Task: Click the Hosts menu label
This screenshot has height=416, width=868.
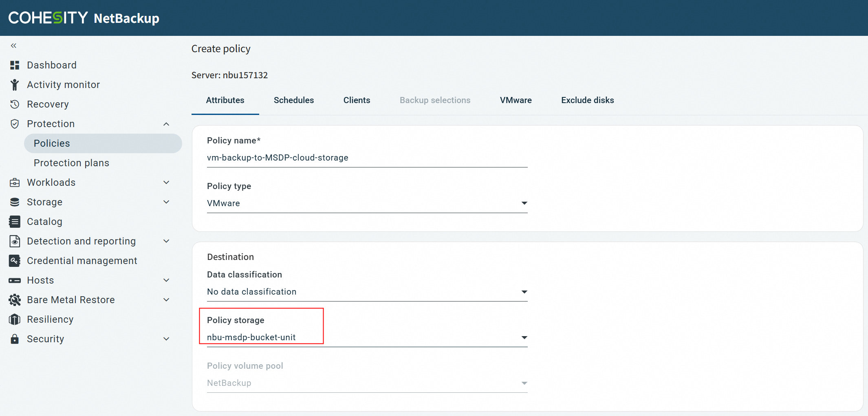Action: point(40,280)
